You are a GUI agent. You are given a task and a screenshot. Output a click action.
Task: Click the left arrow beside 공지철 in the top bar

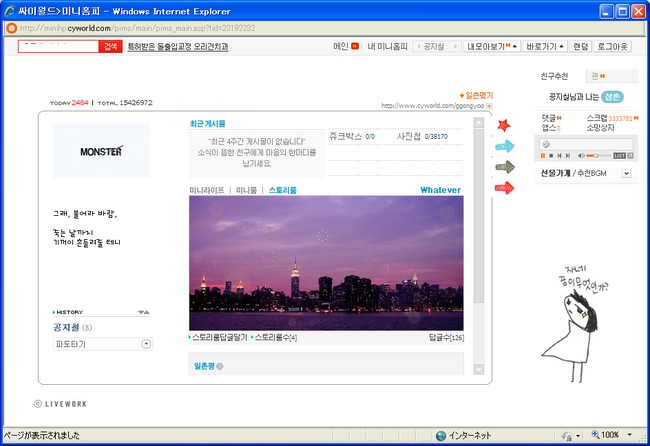pos(418,46)
